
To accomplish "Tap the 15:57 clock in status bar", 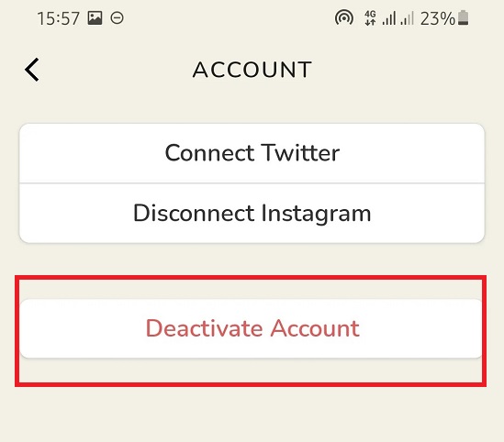I will tap(58, 18).
